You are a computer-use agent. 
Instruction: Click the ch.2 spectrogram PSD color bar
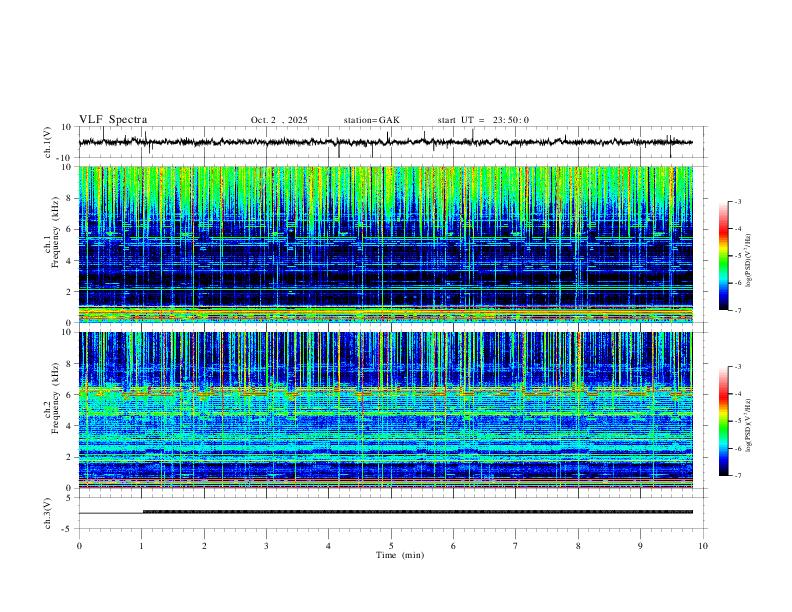click(x=724, y=421)
